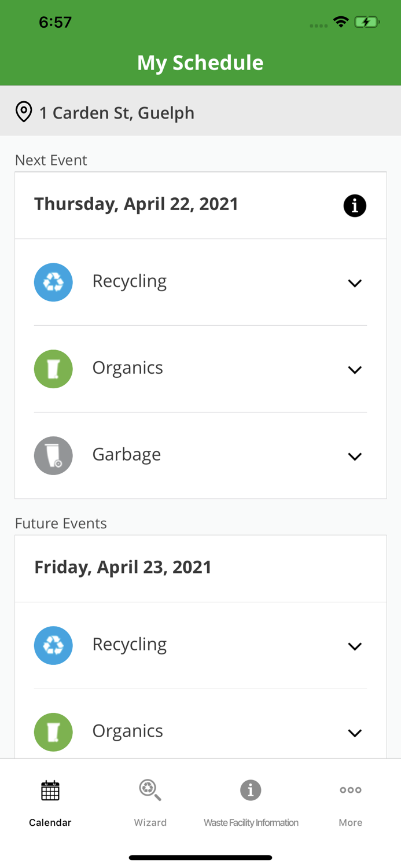Tap the info icon for Thursday, April 22
Screen dimensions: 401x868
pyautogui.click(x=355, y=205)
